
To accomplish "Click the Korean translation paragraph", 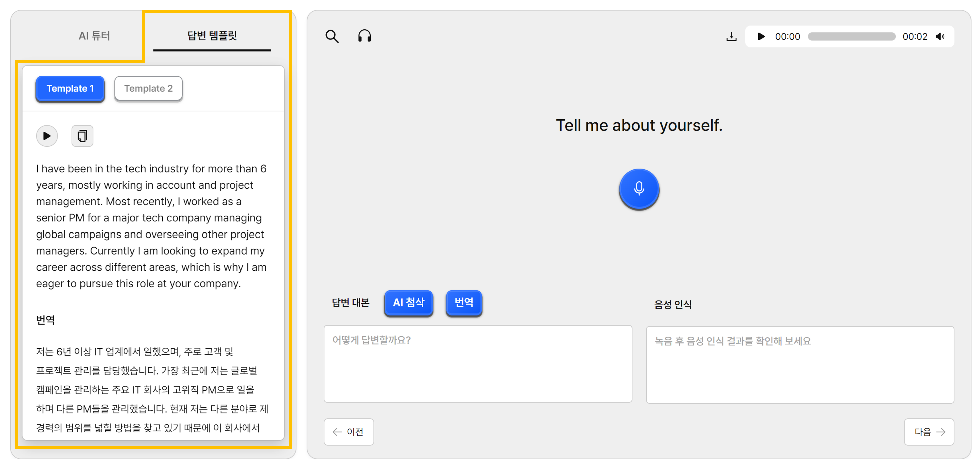I will (x=152, y=389).
